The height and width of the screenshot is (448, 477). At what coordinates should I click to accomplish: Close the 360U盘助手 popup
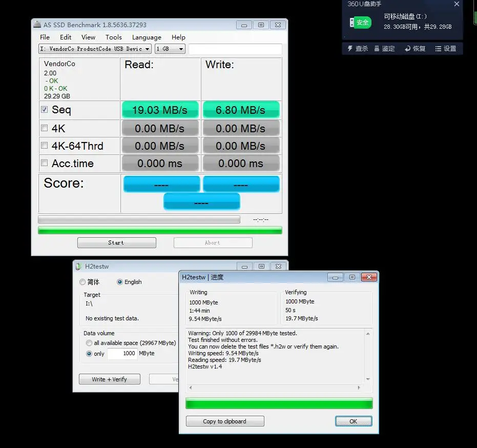click(x=457, y=4)
